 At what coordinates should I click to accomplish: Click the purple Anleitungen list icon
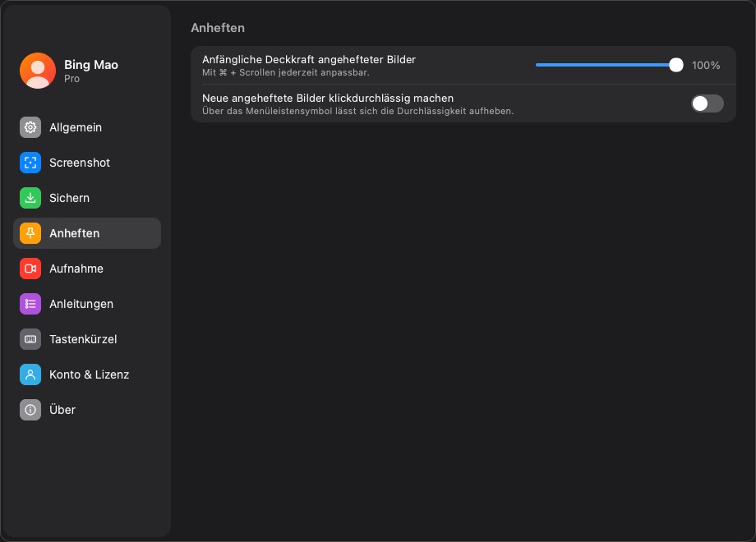point(30,304)
